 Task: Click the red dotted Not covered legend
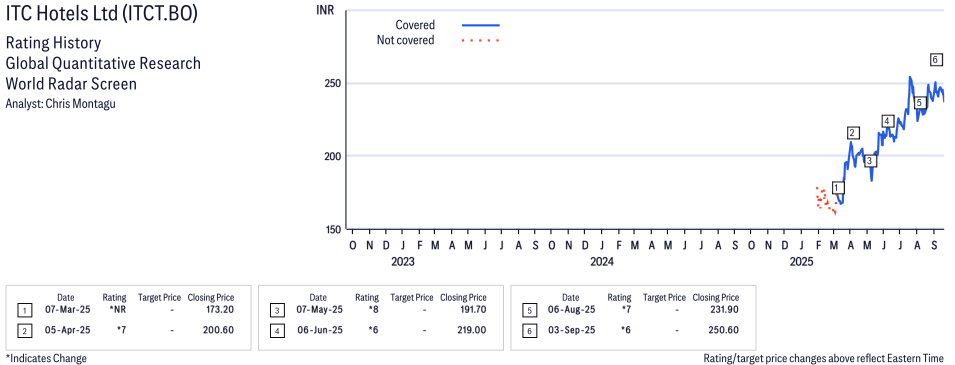pos(481,41)
